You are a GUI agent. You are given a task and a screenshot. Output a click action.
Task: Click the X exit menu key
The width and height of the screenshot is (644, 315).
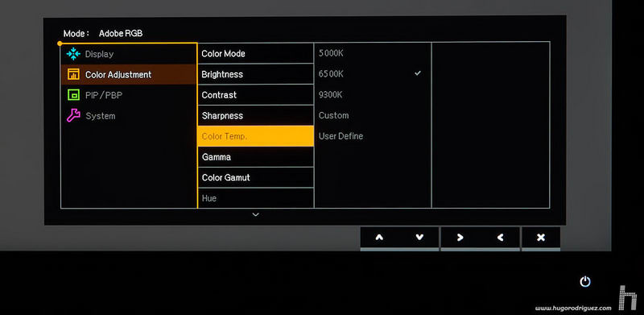541,238
